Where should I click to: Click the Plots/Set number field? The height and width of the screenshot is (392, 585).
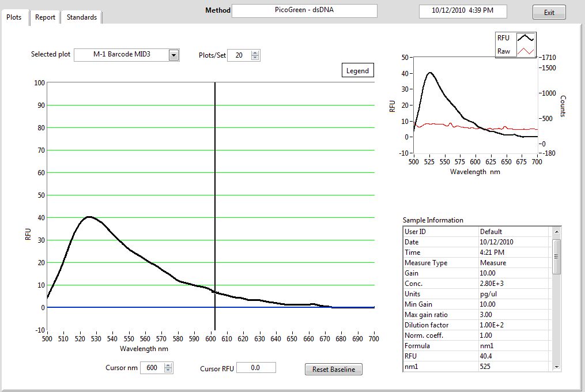tap(239, 55)
